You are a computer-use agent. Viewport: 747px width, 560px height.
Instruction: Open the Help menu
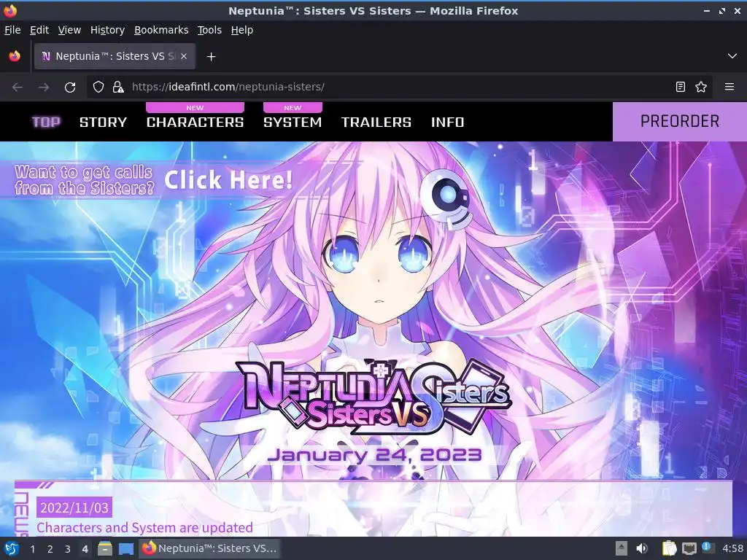pyautogui.click(x=242, y=30)
